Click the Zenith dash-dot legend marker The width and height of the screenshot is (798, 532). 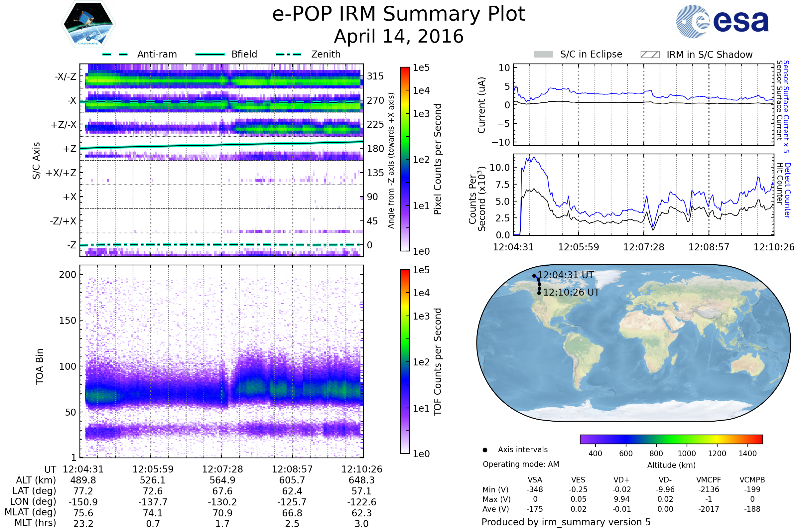(289, 54)
